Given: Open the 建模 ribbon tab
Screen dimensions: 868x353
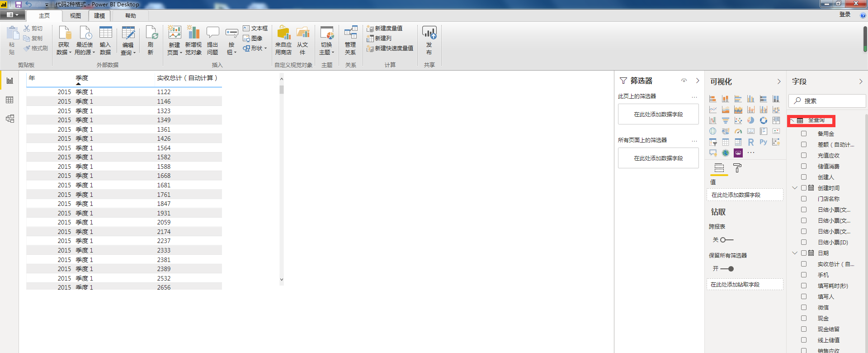Looking at the screenshot, I should pos(99,16).
